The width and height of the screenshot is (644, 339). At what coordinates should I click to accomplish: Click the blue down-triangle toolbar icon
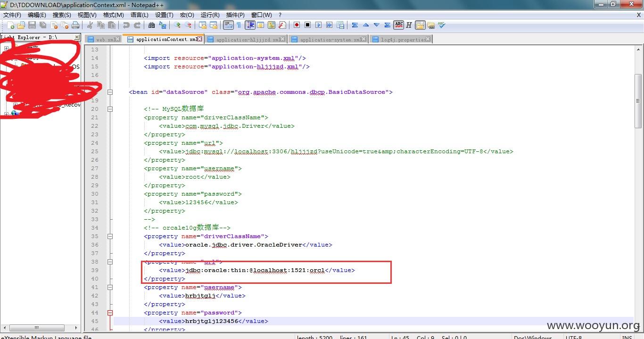[376, 25]
